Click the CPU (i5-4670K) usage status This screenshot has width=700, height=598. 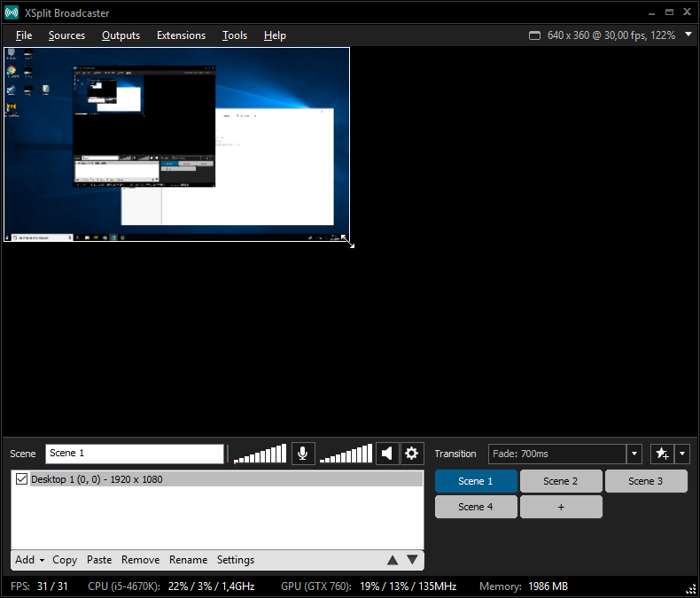(x=171, y=586)
